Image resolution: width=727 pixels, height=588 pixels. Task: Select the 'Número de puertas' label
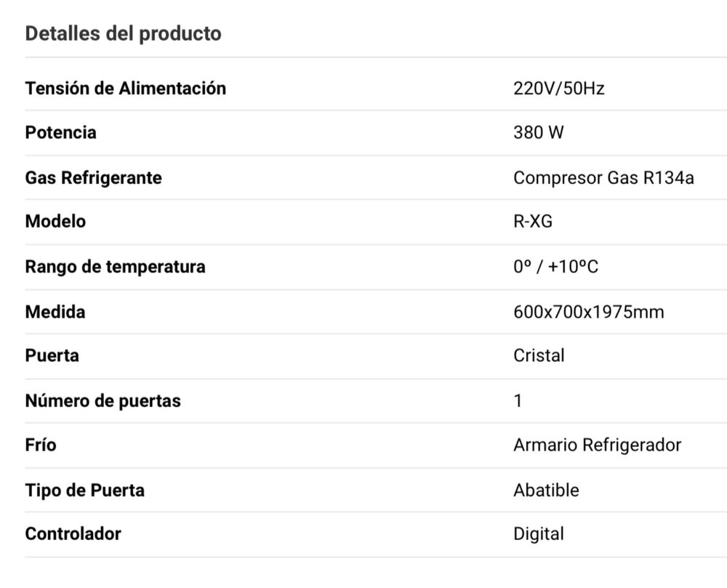103,400
